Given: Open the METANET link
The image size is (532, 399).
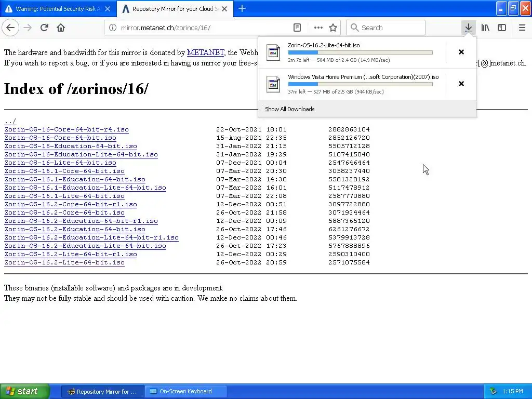Looking at the screenshot, I should (205, 52).
